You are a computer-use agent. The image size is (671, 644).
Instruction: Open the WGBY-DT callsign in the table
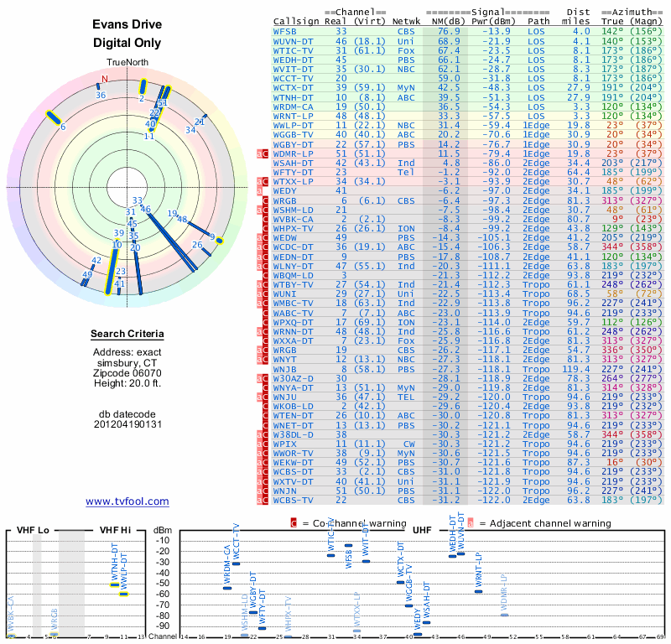click(293, 144)
